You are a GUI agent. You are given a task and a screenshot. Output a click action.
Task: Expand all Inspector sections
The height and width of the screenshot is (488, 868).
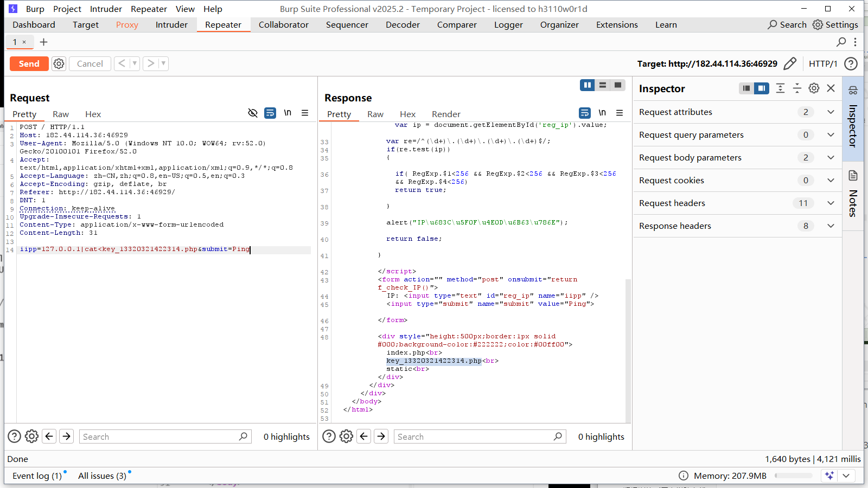(780, 88)
